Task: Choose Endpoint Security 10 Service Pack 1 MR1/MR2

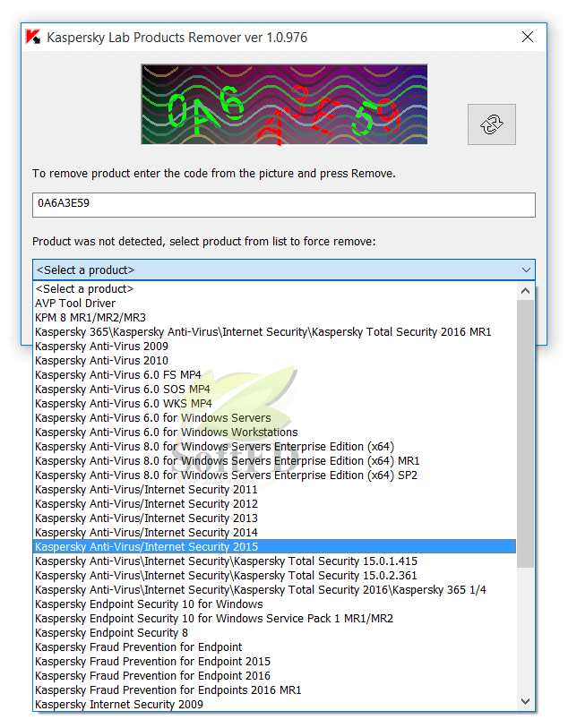Action: (274, 619)
